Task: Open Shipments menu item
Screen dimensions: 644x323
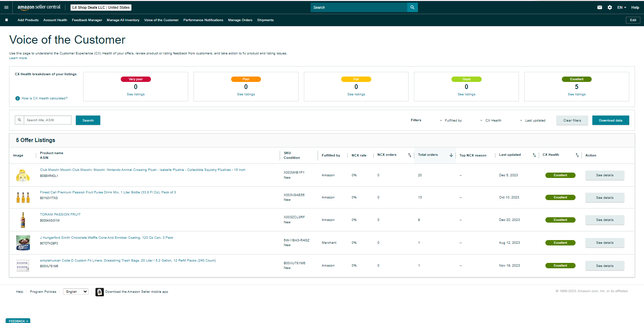Action: point(265,20)
